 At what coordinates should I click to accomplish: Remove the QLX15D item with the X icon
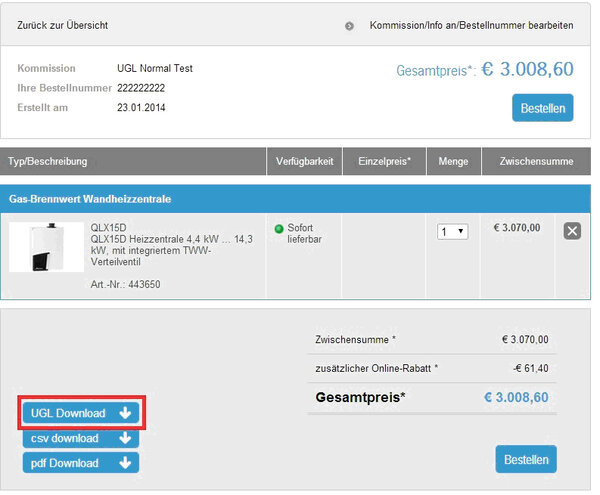[572, 231]
